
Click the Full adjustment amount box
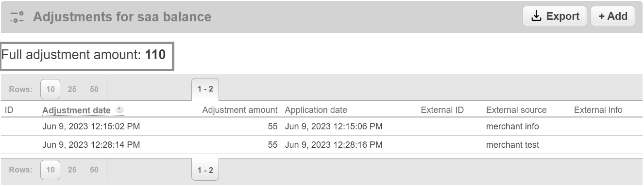(87, 55)
